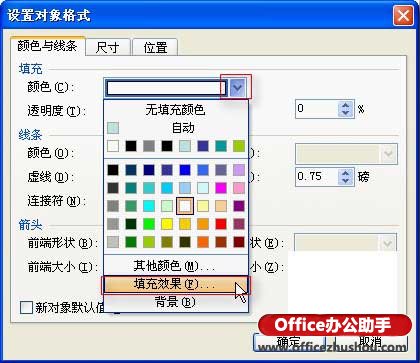Viewport: 420px width, 363px height.
Task: Choose the bright aqua cyan swatch
Action: (149, 206)
